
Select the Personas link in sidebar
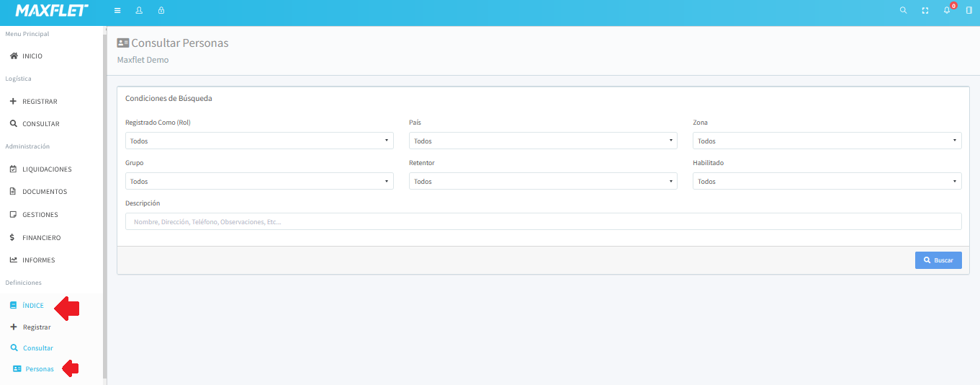(x=39, y=369)
